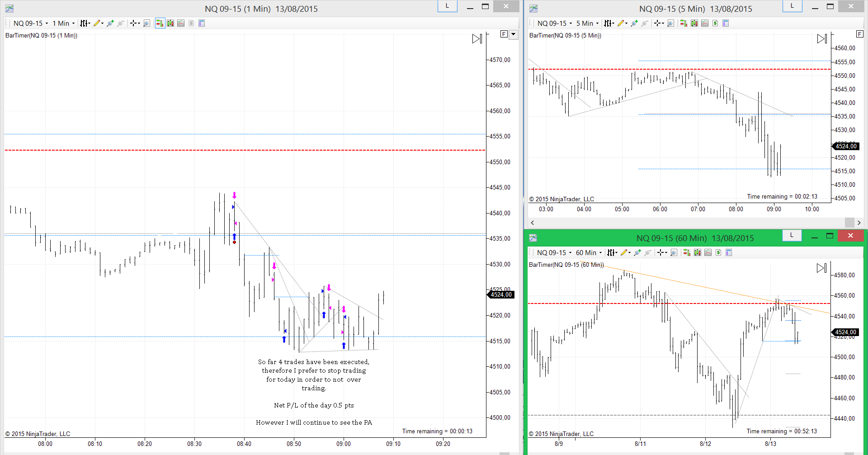Click Zoom Out icon in 60 Min chart
The width and height of the screenshot is (868, 455).
(x=647, y=252)
